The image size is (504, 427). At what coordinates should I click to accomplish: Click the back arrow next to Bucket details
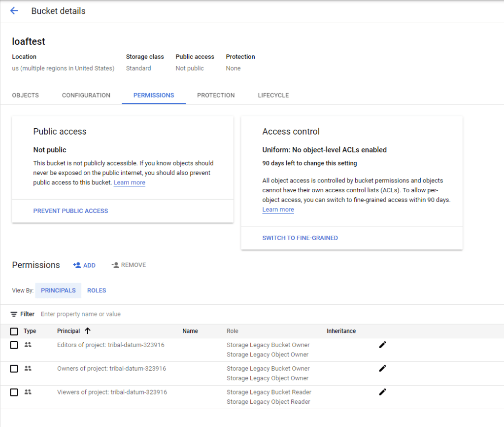[x=14, y=11]
